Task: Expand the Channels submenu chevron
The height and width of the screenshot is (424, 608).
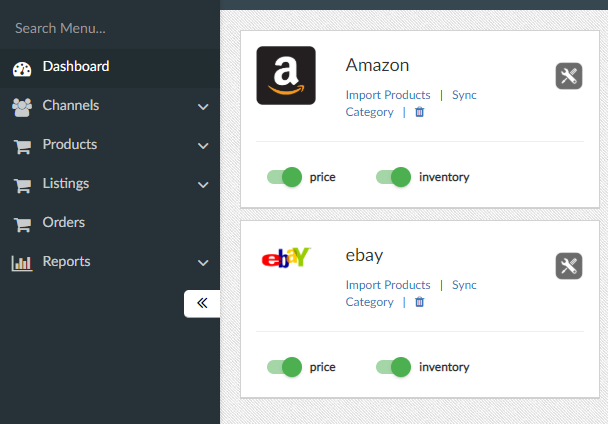Action: pos(203,107)
